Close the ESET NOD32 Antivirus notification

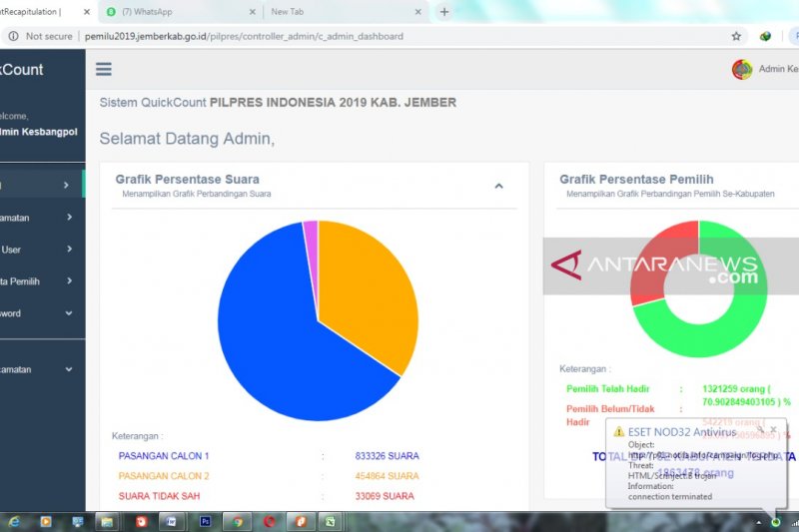pyautogui.click(x=775, y=429)
